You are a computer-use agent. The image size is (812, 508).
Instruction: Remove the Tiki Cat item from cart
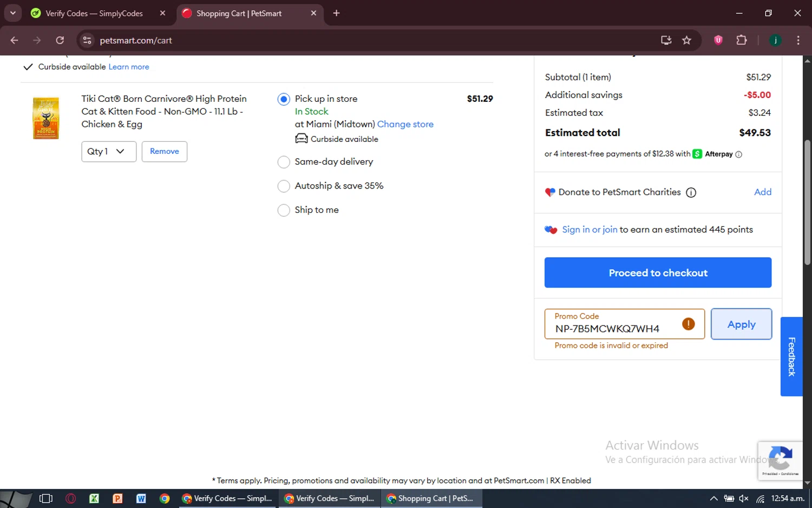165,152
